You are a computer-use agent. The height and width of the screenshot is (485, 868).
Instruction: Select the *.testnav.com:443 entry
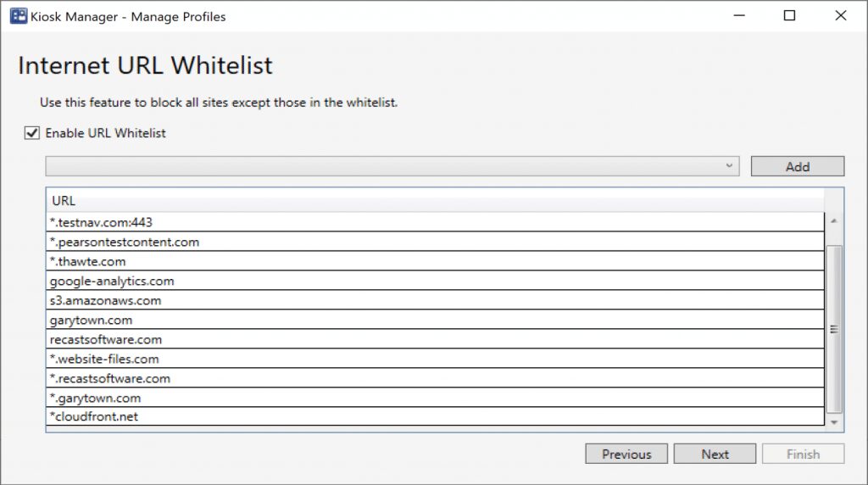coord(102,222)
